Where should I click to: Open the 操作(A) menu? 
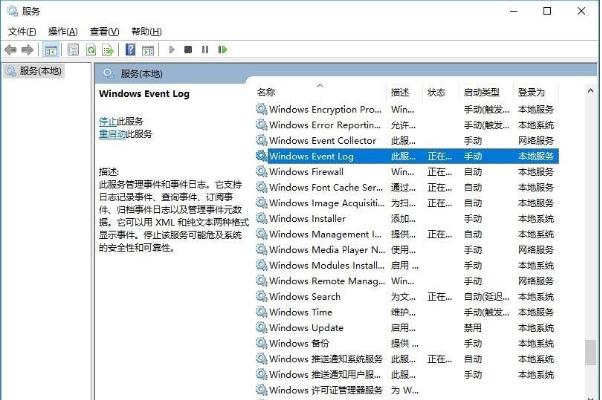63,31
